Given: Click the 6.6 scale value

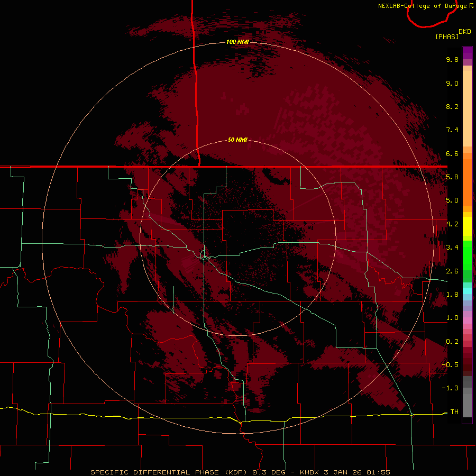Looking at the screenshot, I should (x=452, y=153).
